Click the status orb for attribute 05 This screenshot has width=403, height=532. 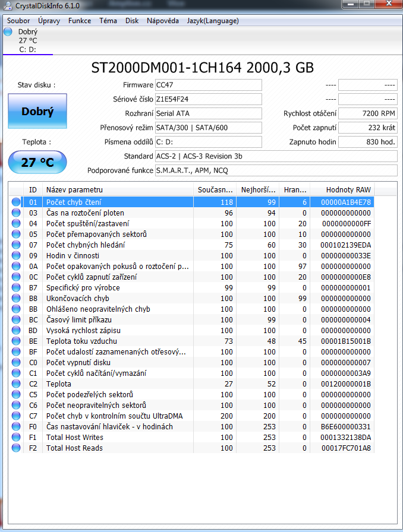(16, 234)
